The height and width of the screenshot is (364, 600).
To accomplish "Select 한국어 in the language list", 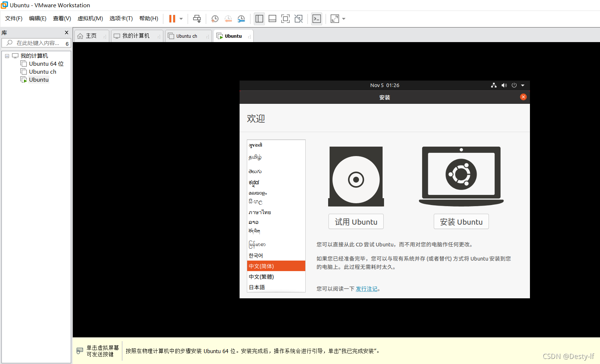I will [x=276, y=255].
